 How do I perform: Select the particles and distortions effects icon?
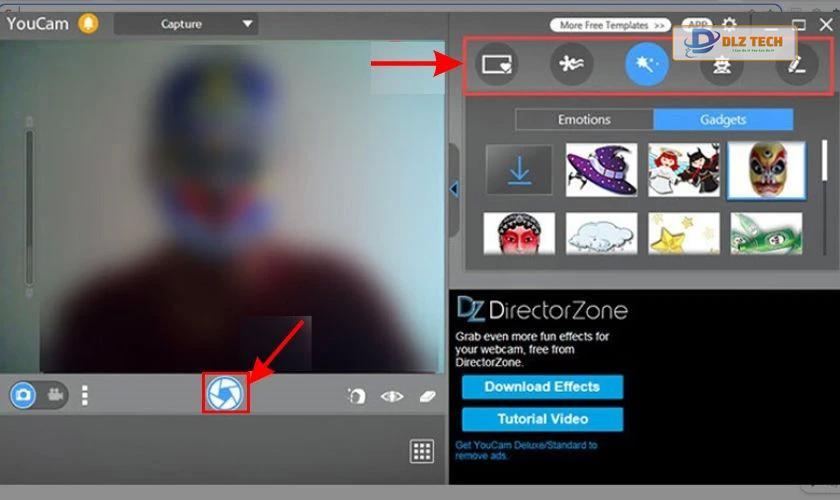pyautogui.click(x=572, y=64)
